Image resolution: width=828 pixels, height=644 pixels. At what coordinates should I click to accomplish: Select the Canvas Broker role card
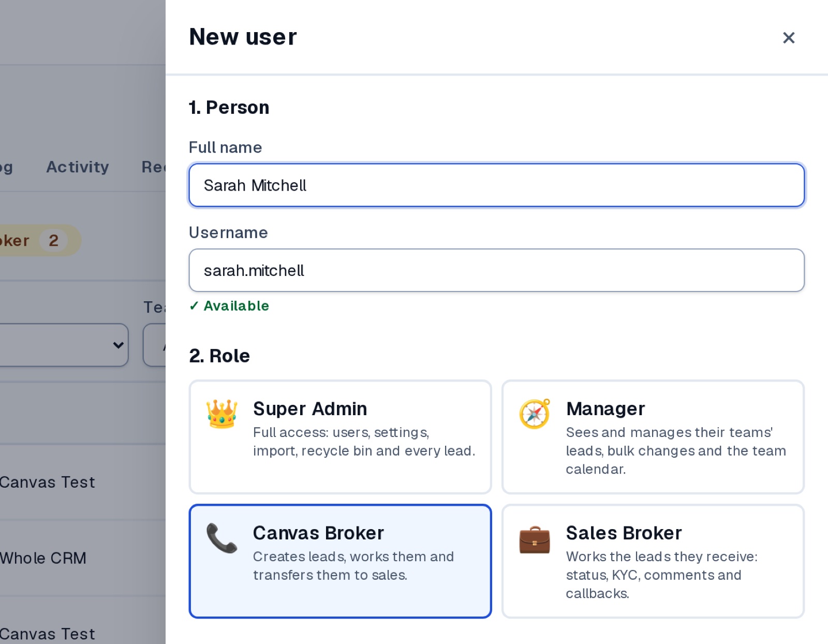[340, 561]
